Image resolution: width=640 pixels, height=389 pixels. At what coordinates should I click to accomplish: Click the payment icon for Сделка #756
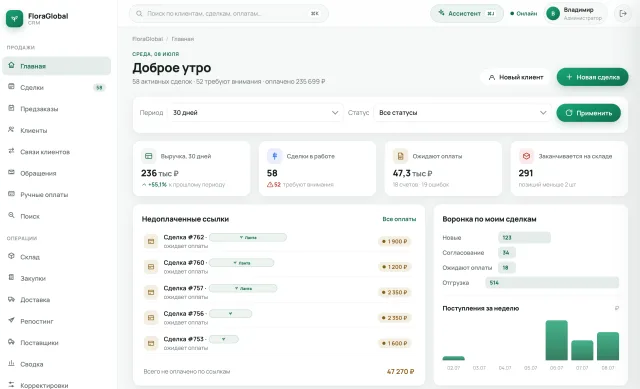click(x=151, y=318)
